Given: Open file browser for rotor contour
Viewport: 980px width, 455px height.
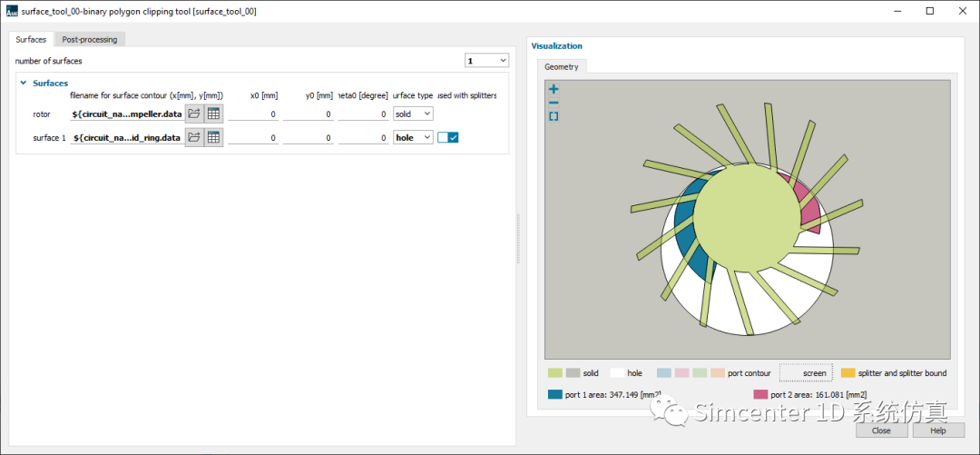Looking at the screenshot, I should pyautogui.click(x=194, y=114).
